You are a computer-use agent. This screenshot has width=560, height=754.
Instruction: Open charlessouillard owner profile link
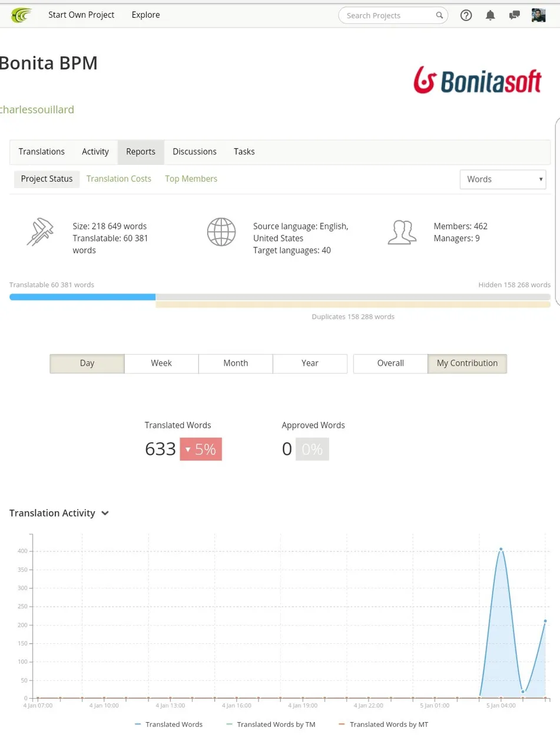point(37,110)
